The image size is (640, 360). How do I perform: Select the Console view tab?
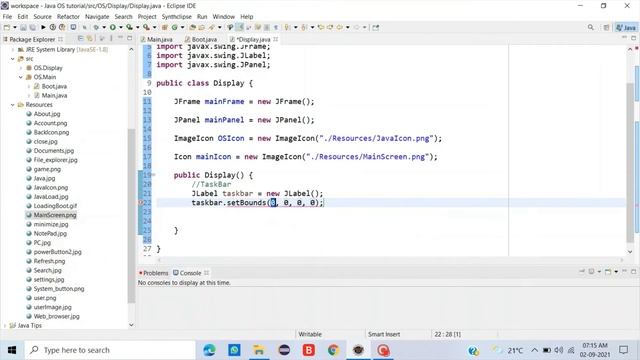[x=191, y=273]
